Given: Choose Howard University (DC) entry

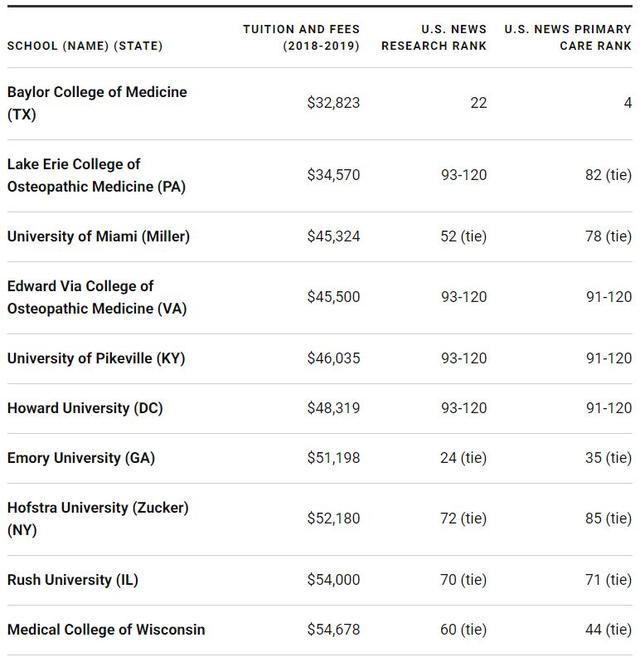Looking at the screenshot, I should coord(85,409).
